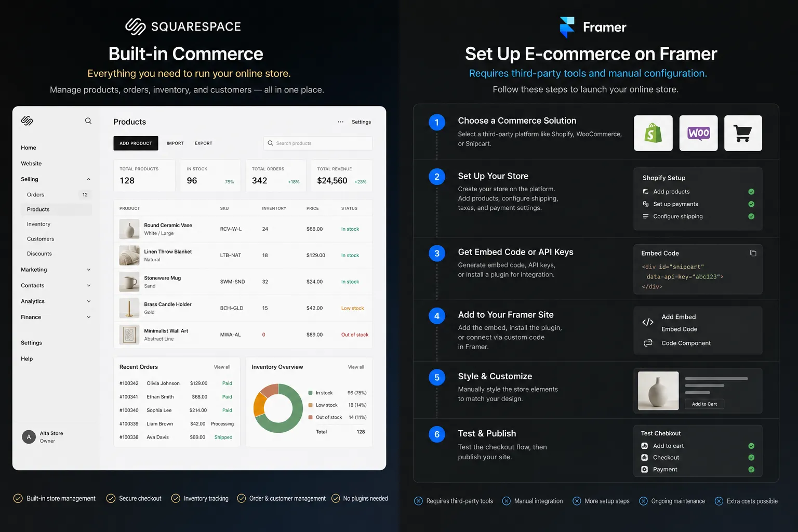Screen dimensions: 798x532
Task: Click the Checkout test icon
Action: 644,458
